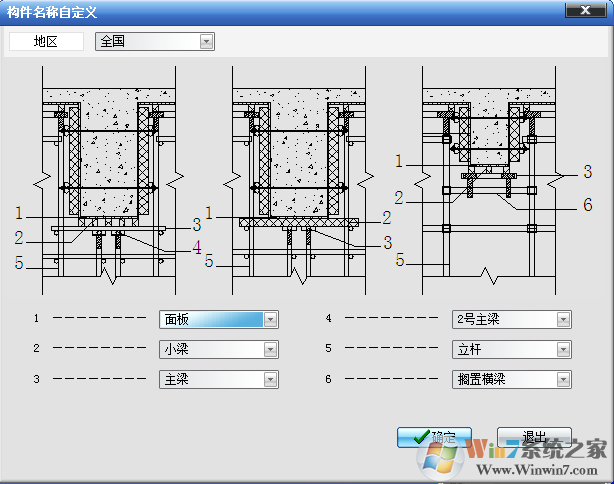The width and height of the screenshot is (614, 484).
Task: Click the 退出 exit button
Action: click(x=534, y=437)
